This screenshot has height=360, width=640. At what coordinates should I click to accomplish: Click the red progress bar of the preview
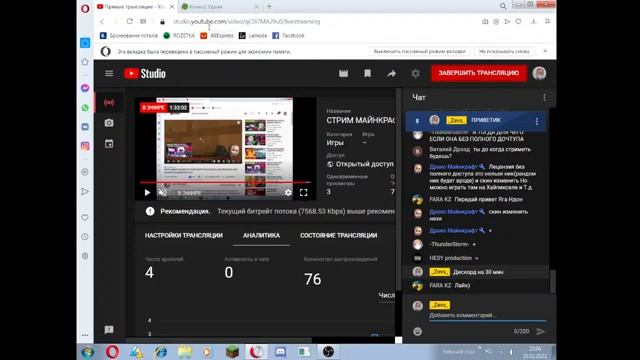tap(225, 182)
